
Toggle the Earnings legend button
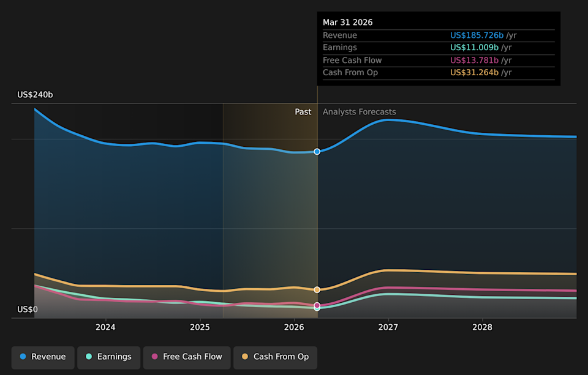109,357
